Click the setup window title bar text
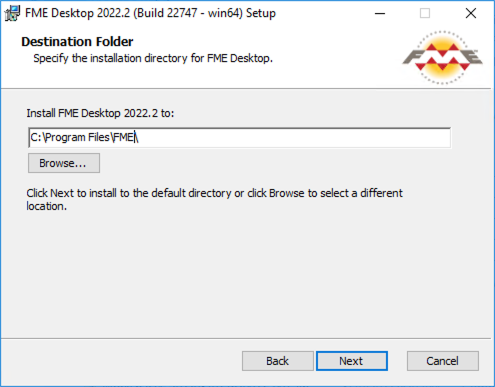The image size is (495, 387). (x=150, y=13)
